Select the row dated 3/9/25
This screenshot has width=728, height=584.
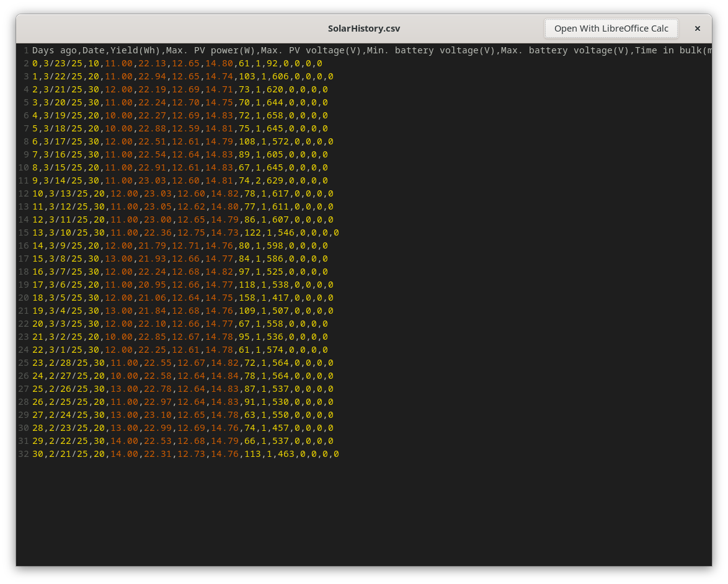click(180, 245)
